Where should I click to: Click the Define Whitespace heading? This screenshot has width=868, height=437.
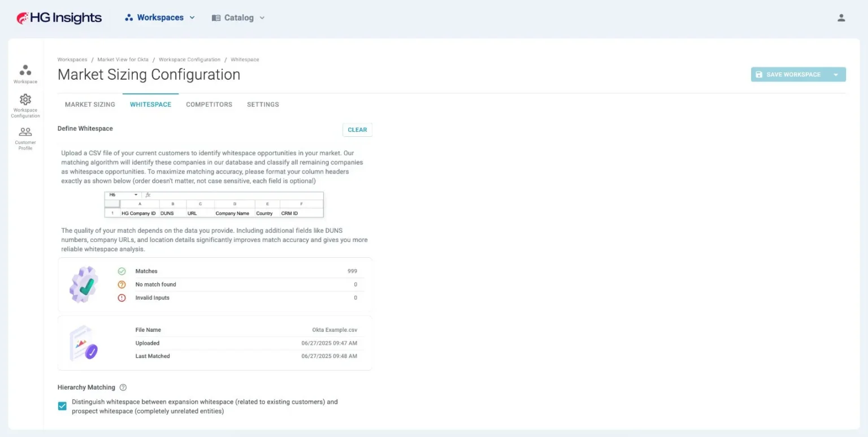coord(85,129)
